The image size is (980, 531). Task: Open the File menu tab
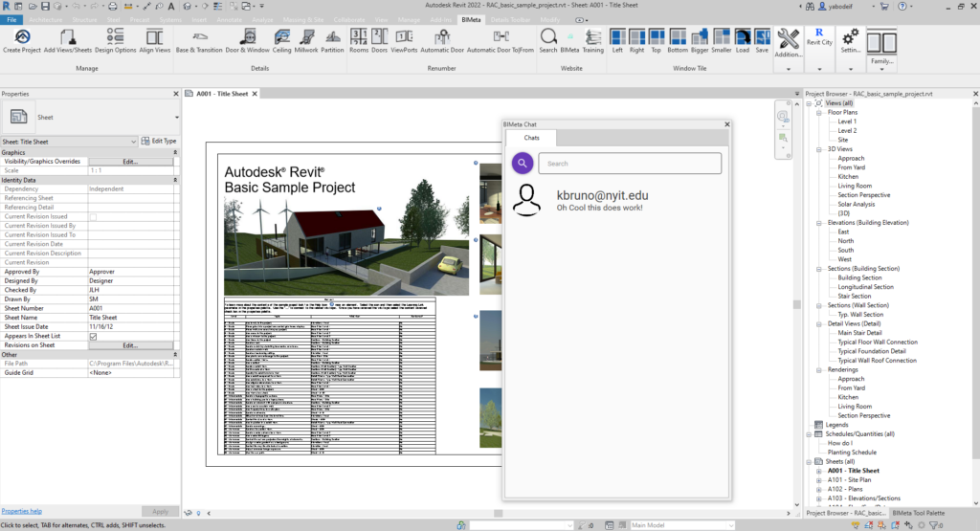coord(11,20)
